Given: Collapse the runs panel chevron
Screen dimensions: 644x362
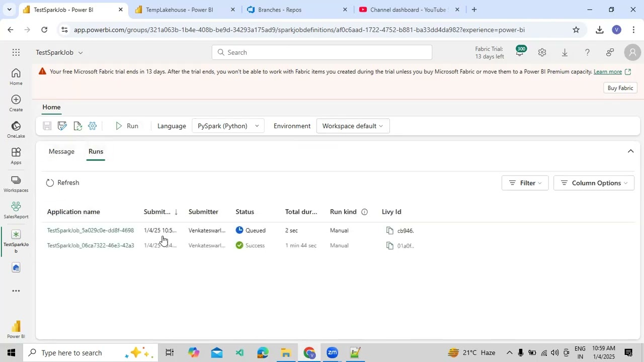Looking at the screenshot, I should [630, 151].
